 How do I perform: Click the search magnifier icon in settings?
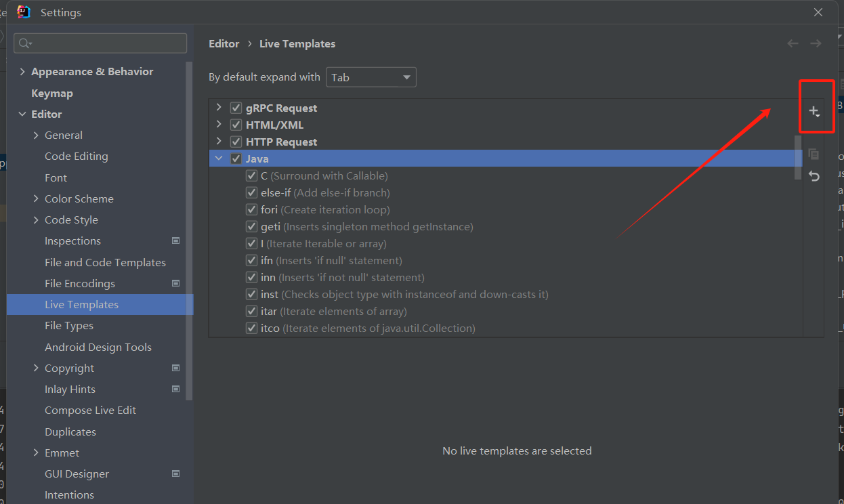tap(25, 43)
